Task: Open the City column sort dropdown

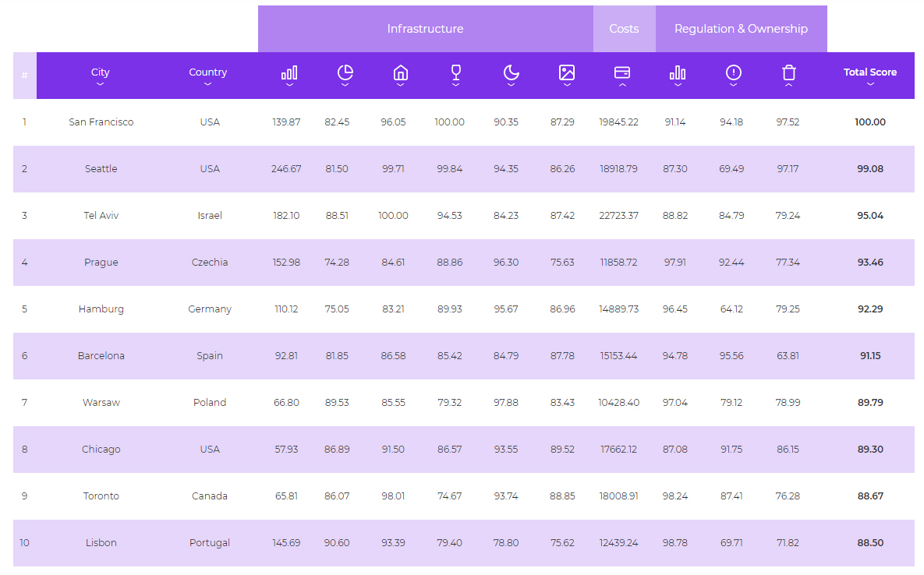Action: click(x=101, y=84)
